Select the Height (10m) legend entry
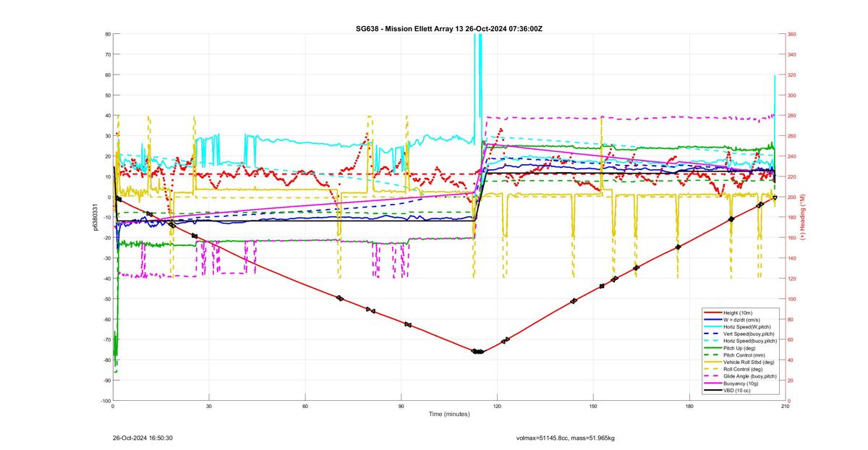Viewport: 868px width, 450px height. click(x=739, y=313)
